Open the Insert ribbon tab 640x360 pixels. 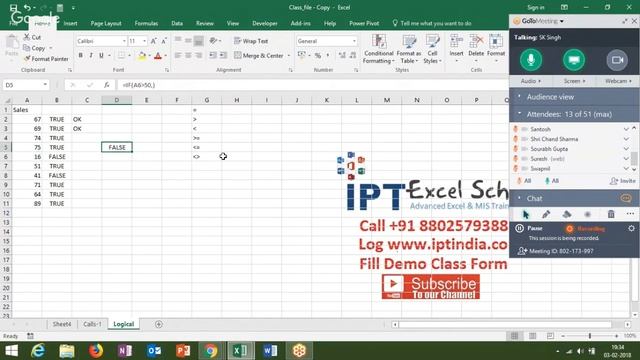tap(70, 23)
